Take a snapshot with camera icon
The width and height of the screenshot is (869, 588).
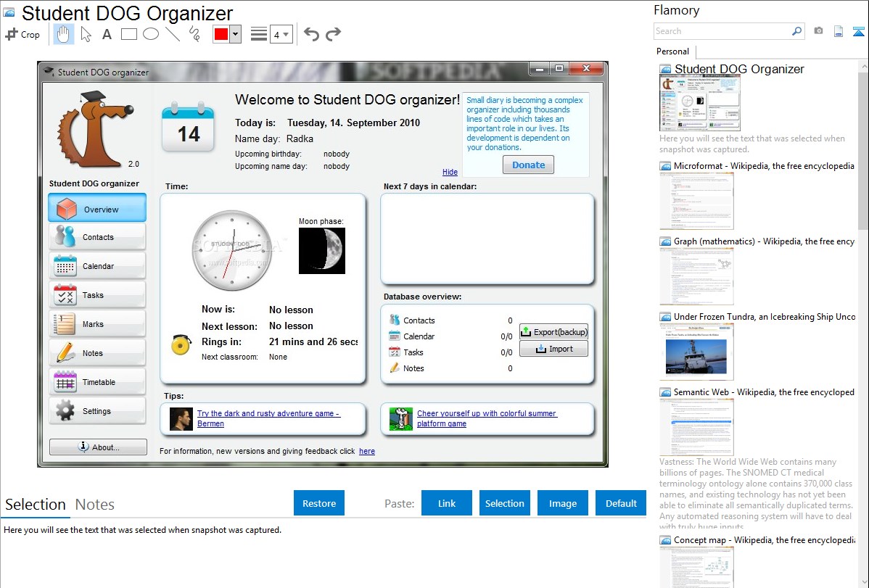[x=818, y=31]
